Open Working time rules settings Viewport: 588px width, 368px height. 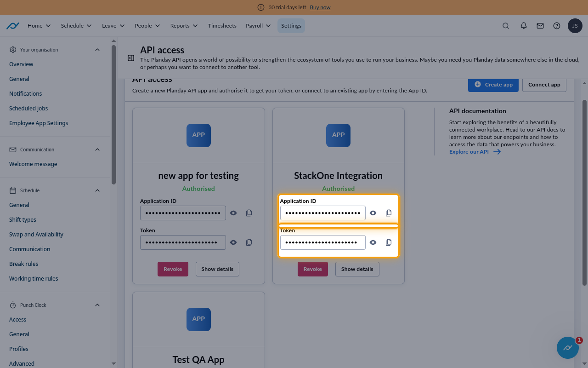pyautogui.click(x=34, y=279)
